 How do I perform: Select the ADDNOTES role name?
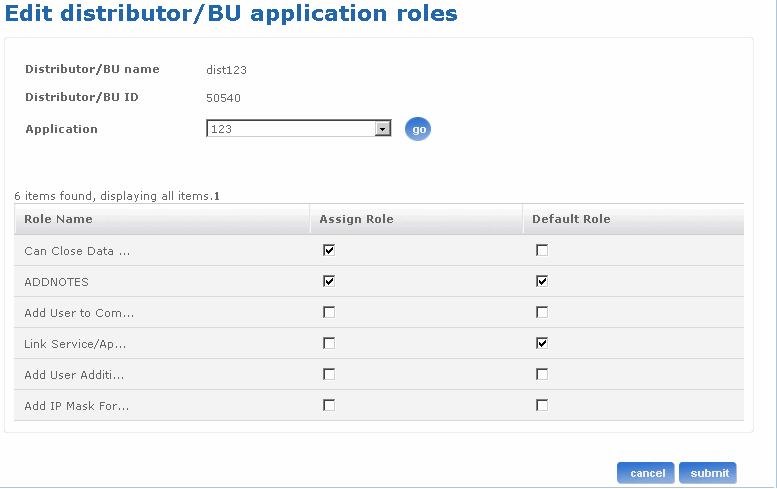click(x=56, y=282)
